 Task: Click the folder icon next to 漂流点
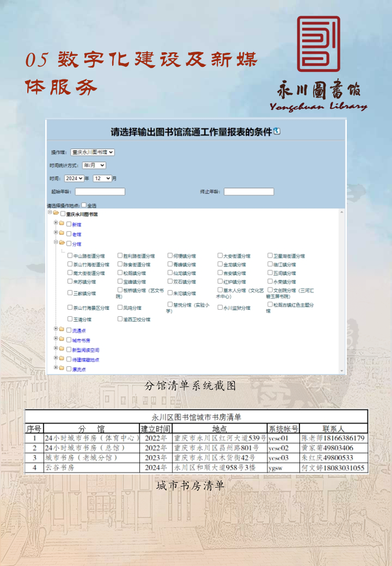(x=62, y=368)
